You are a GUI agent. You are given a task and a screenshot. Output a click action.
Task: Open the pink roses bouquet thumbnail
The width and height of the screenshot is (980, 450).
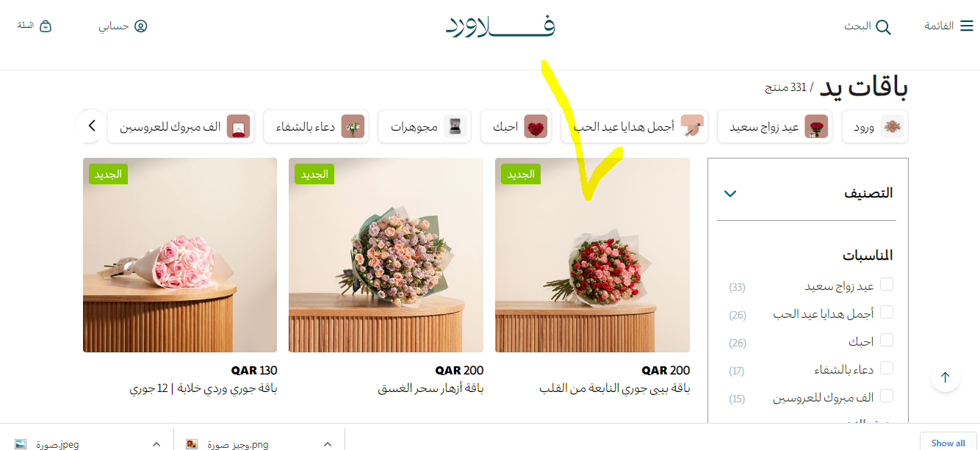(x=180, y=255)
